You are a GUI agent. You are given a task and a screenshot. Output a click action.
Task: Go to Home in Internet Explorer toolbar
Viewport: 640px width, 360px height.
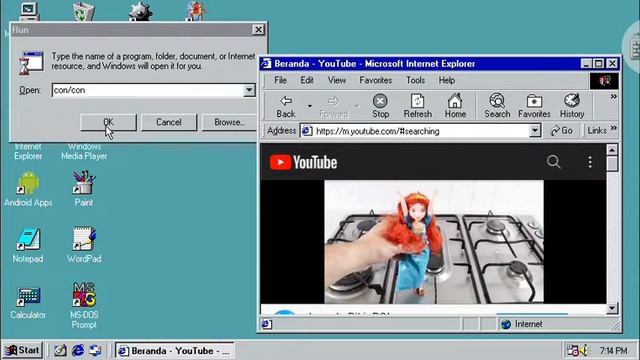455,106
